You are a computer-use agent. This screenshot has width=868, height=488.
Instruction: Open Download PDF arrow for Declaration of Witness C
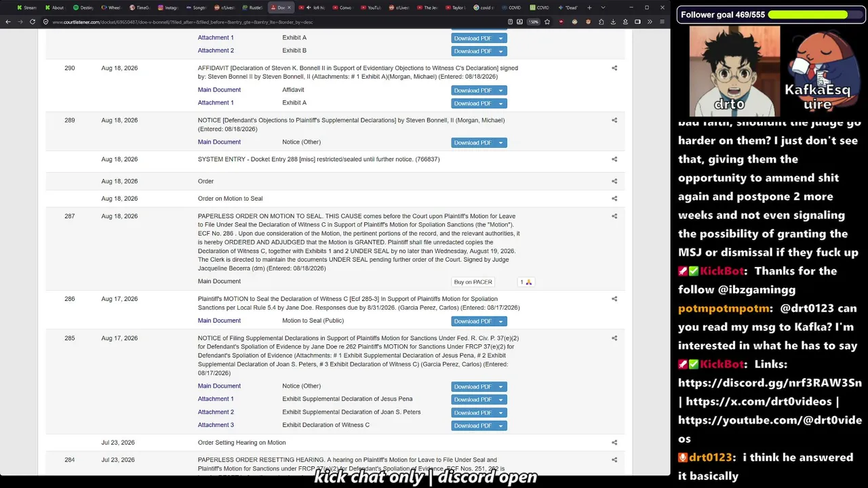[x=501, y=426]
